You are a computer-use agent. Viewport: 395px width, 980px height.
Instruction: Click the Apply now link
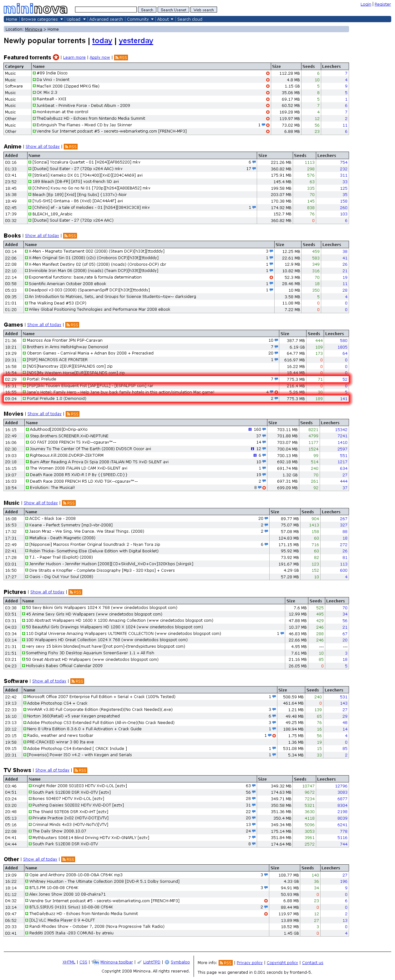[x=100, y=58]
